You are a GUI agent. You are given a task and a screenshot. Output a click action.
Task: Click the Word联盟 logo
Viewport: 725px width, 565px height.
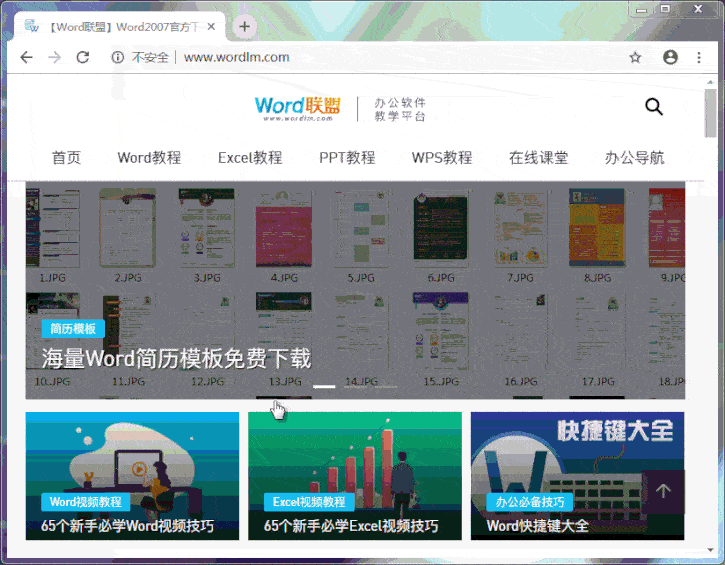pos(298,109)
